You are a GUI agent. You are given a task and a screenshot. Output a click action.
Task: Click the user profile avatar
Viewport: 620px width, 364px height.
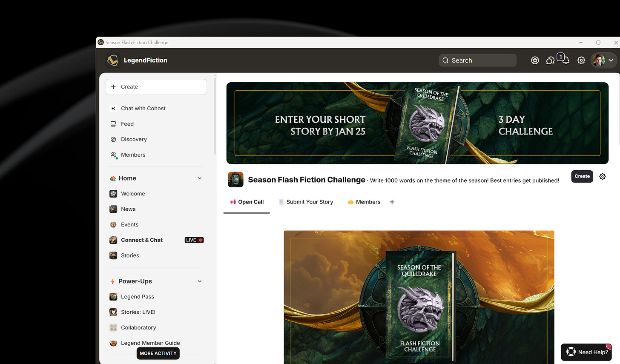tap(598, 60)
